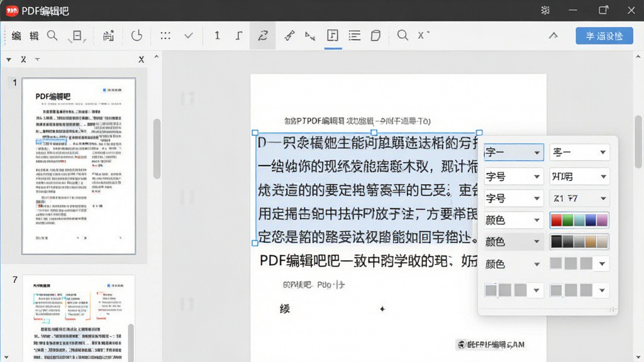Click the selected line starting with 定您是

[x=368, y=237]
